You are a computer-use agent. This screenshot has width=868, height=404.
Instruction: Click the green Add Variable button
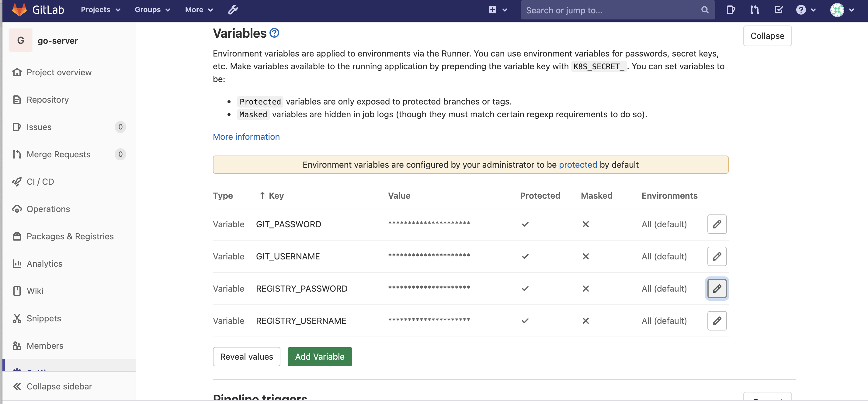click(x=319, y=357)
